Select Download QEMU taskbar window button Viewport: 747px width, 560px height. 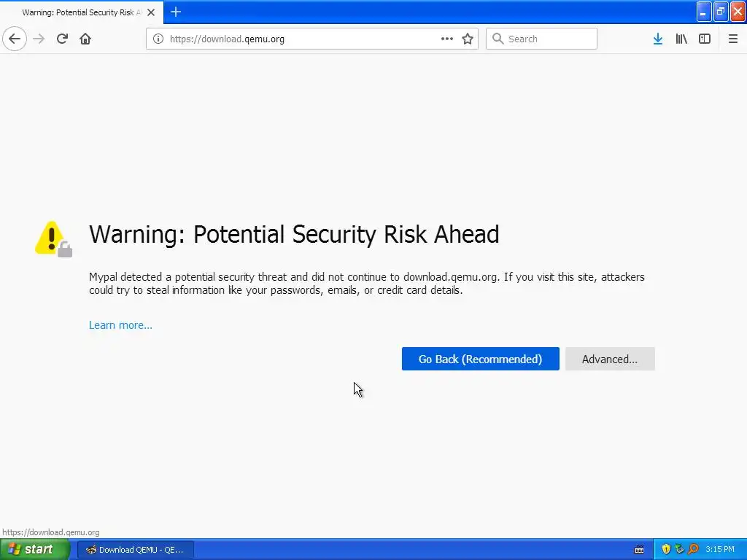[x=135, y=550]
